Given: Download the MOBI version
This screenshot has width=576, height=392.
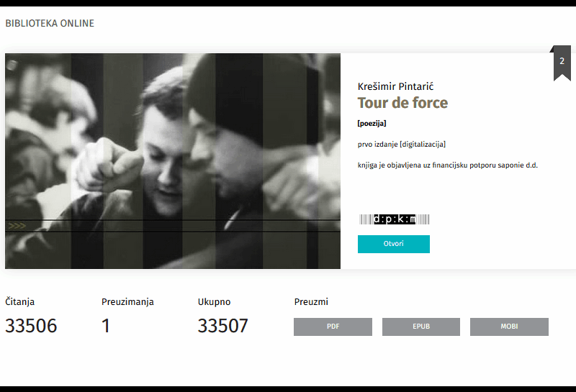Looking at the screenshot, I should (x=509, y=327).
